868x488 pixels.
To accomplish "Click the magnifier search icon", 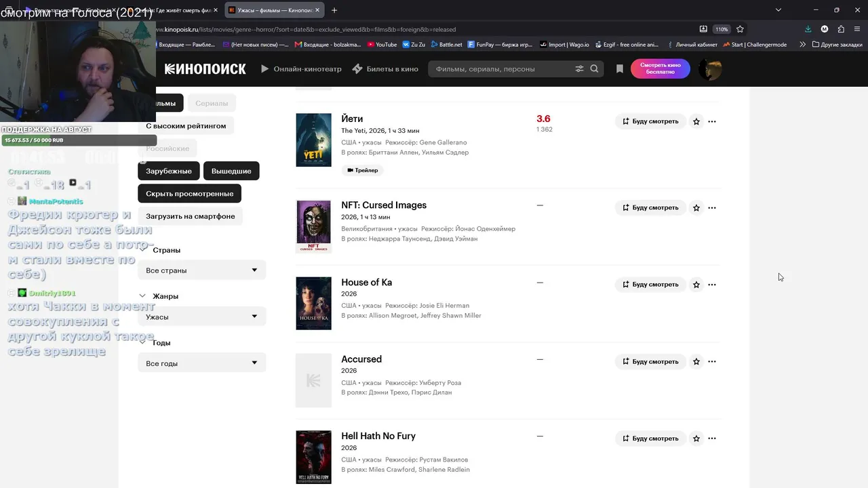I will click(x=595, y=68).
